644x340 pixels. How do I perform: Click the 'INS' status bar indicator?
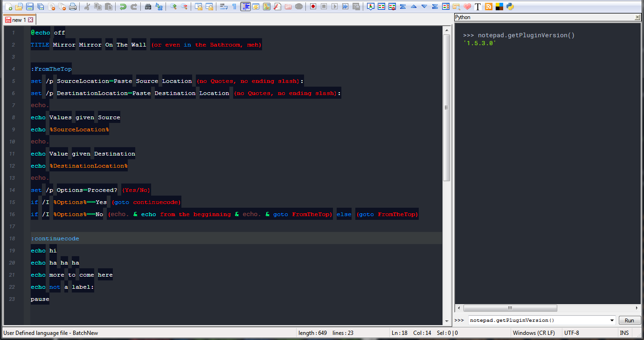[624, 333]
